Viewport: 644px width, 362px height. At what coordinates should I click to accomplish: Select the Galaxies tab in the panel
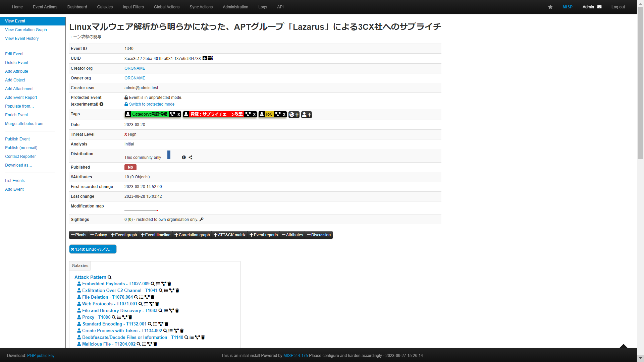coord(80,266)
